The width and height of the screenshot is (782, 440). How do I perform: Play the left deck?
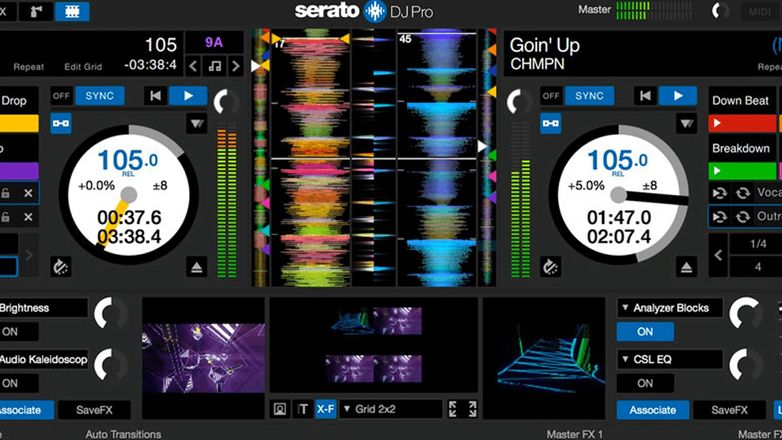tap(188, 96)
